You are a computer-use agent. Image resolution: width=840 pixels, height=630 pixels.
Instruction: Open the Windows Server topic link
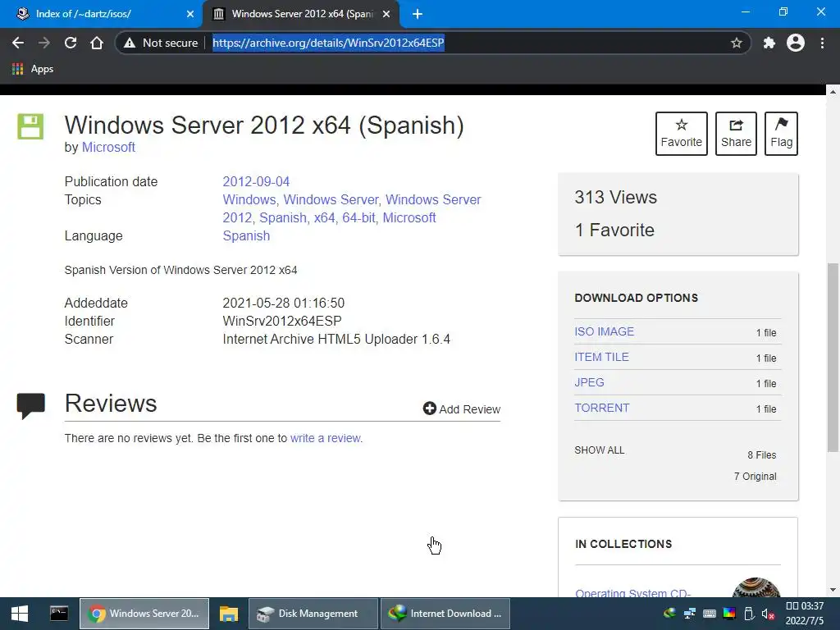click(331, 200)
